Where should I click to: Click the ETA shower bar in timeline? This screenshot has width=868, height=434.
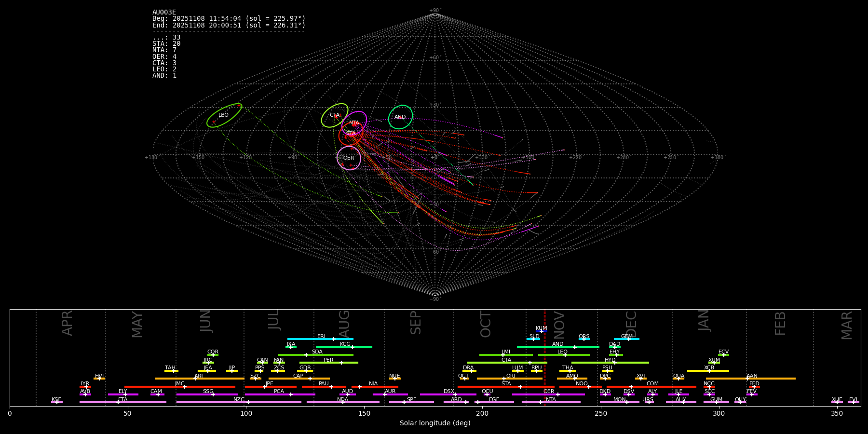(x=123, y=402)
